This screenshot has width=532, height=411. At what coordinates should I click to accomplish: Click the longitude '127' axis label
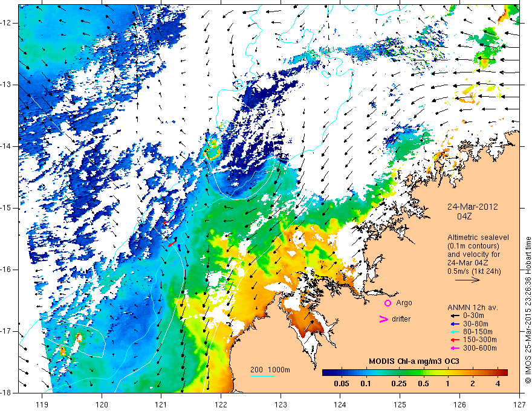[x=519, y=404]
